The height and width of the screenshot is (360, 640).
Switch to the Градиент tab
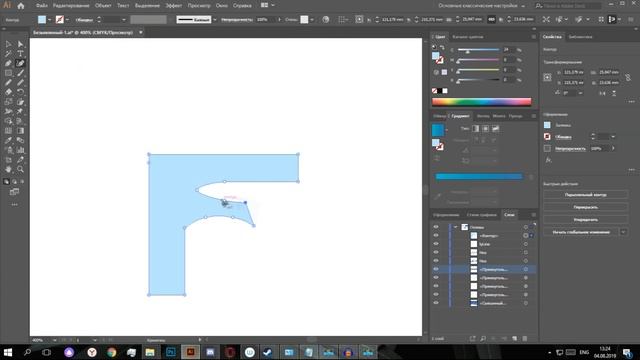coord(460,116)
